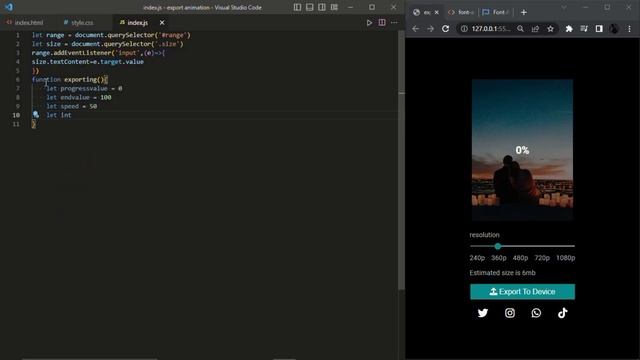Image resolution: width=640 pixels, height=360 pixels.
Task: Switch to the Font browser tab
Action: point(496,12)
